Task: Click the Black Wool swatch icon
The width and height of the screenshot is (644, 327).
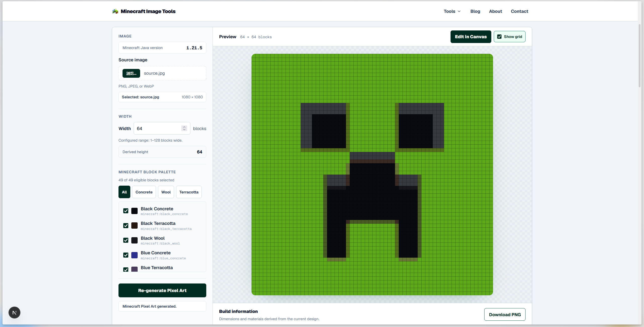Action: 135,240
